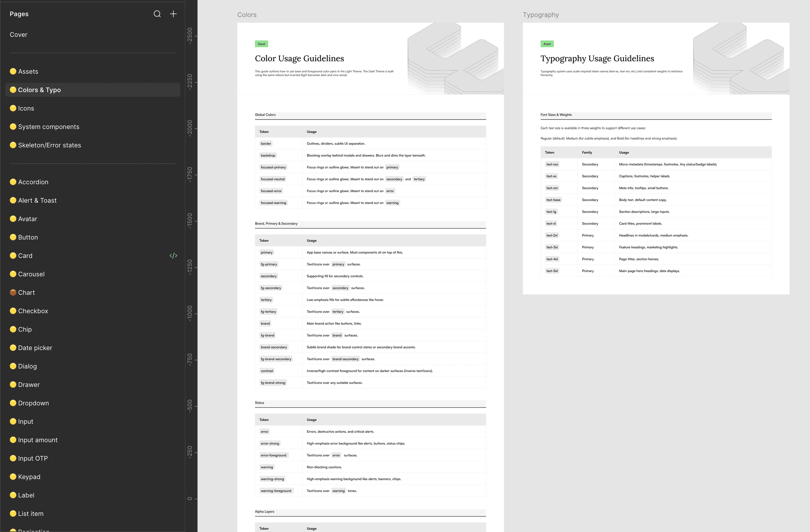Click the Brand, Primary & Secondary section title
810x532 pixels.
click(276, 224)
